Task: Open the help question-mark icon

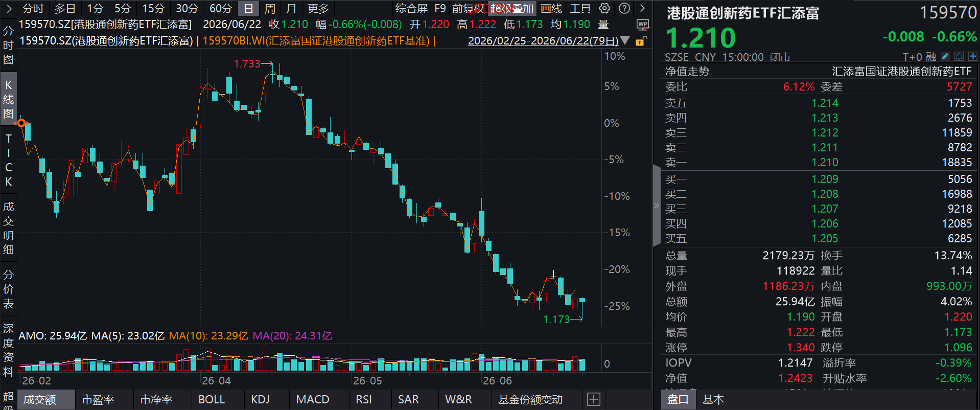Action: (x=624, y=8)
